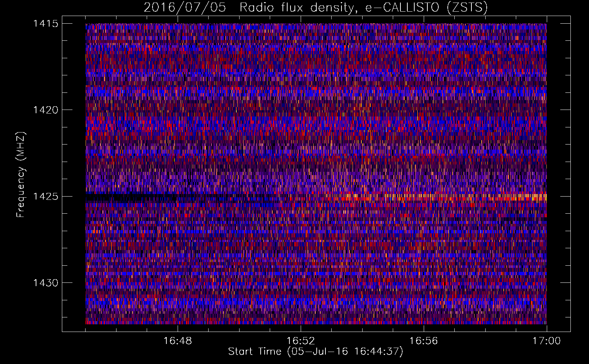Screen dimensions: 589x364
Task: Select the 1425 frequency axis label
Action: pyautogui.click(x=46, y=197)
